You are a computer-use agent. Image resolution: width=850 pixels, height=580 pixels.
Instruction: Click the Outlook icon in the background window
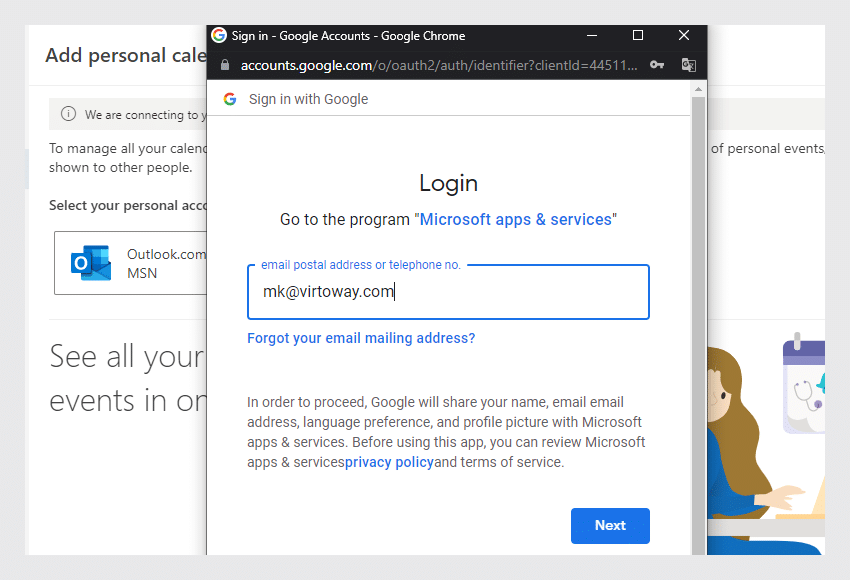point(91,263)
